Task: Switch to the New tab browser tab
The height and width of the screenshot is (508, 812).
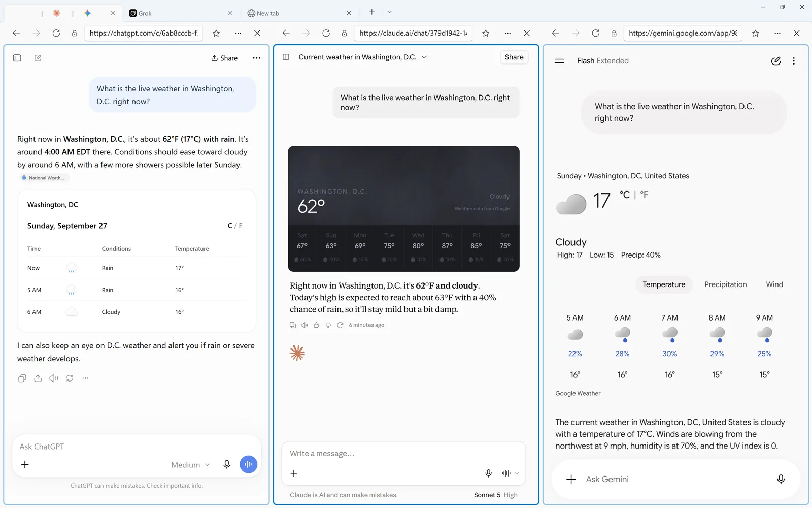Action: tap(298, 13)
